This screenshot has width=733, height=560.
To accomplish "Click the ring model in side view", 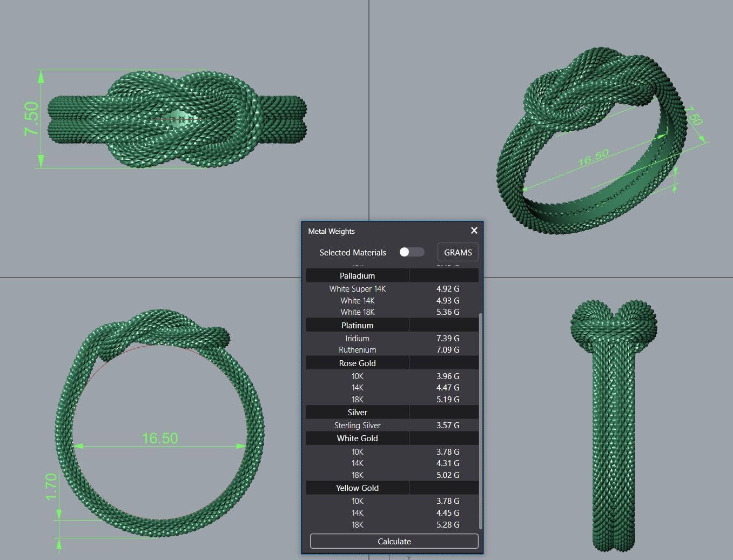I will pyautogui.click(x=614, y=427).
